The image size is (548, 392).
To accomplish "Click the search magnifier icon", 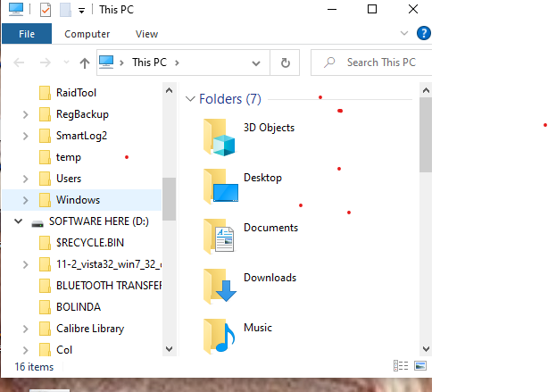I will [x=329, y=63].
